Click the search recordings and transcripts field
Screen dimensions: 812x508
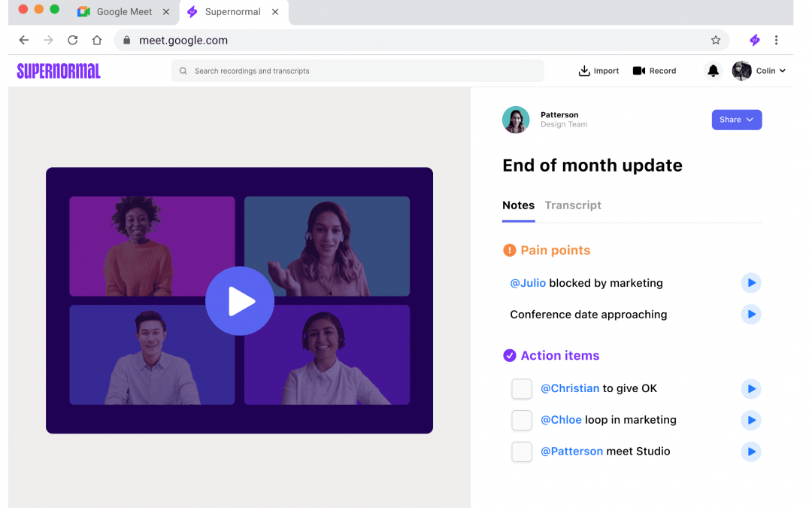357,71
